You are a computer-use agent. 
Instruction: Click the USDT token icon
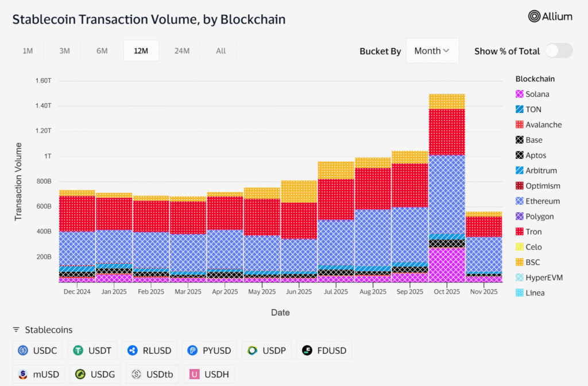[x=78, y=350]
